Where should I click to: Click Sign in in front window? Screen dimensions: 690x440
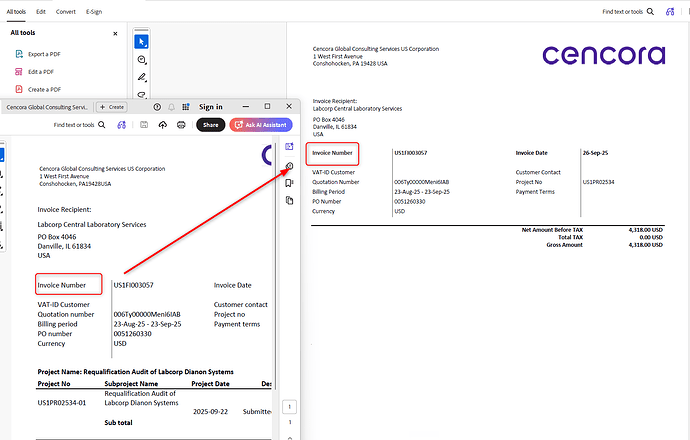click(211, 107)
